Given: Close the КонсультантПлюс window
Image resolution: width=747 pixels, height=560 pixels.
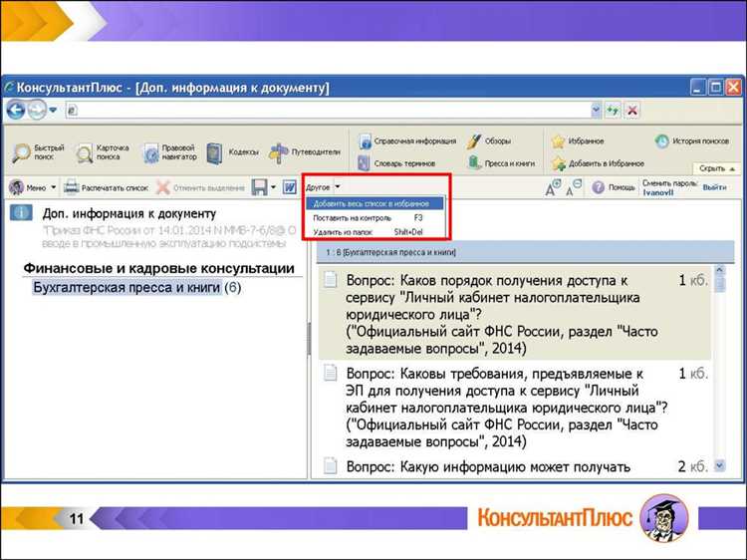Looking at the screenshot, I should point(733,88).
